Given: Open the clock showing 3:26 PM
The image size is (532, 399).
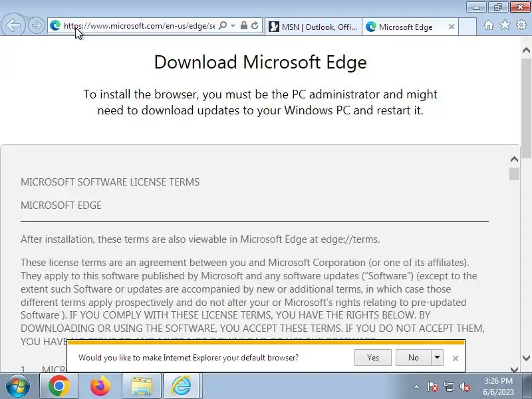Looking at the screenshot, I should [x=498, y=386].
